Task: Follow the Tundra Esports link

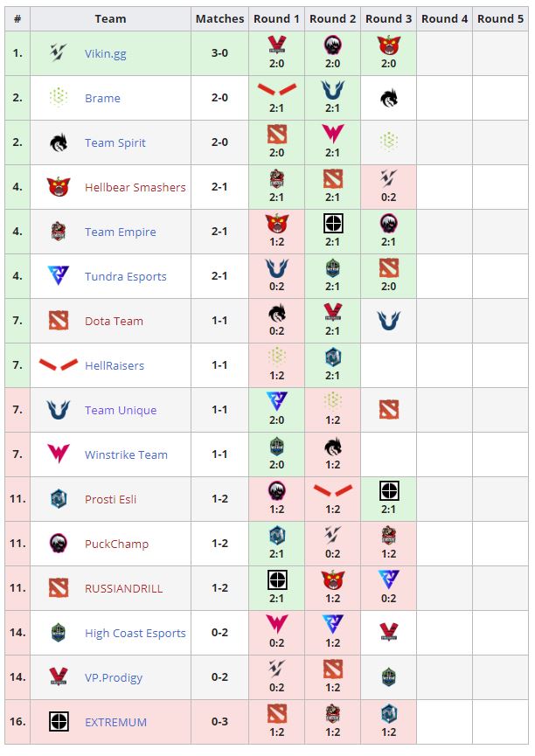Action: click(126, 277)
